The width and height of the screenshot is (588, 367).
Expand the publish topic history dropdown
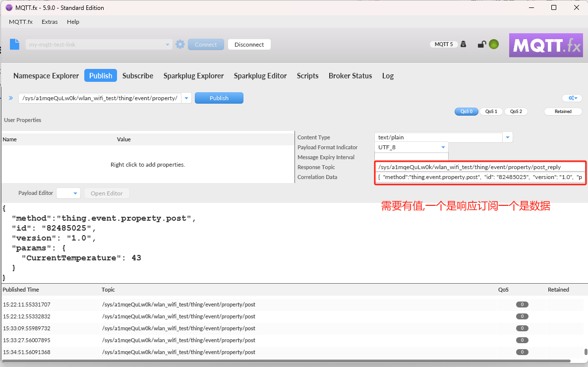186,98
